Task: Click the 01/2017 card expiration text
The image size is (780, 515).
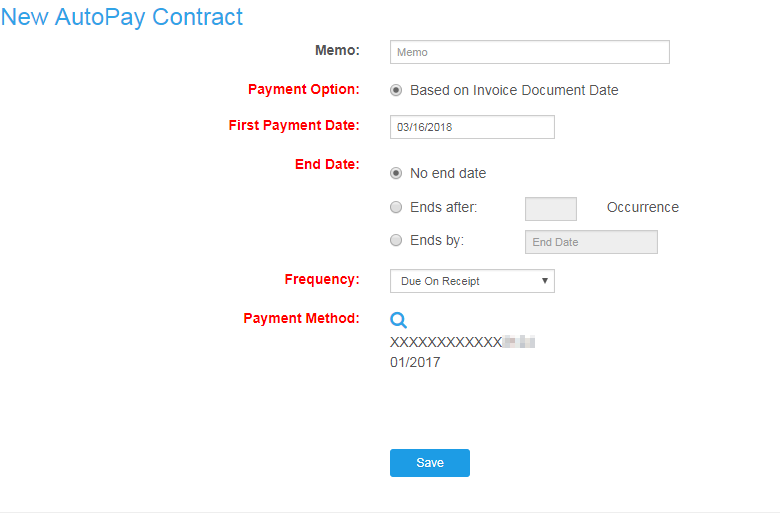Action: click(x=415, y=362)
